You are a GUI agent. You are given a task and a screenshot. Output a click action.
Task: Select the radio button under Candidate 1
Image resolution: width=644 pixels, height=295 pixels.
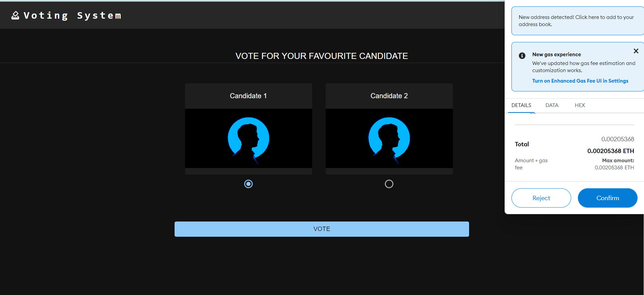coord(248,184)
